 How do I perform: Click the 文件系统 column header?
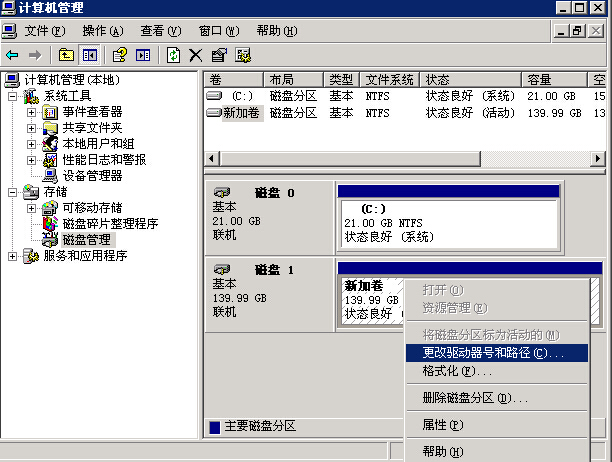pyautogui.click(x=388, y=79)
